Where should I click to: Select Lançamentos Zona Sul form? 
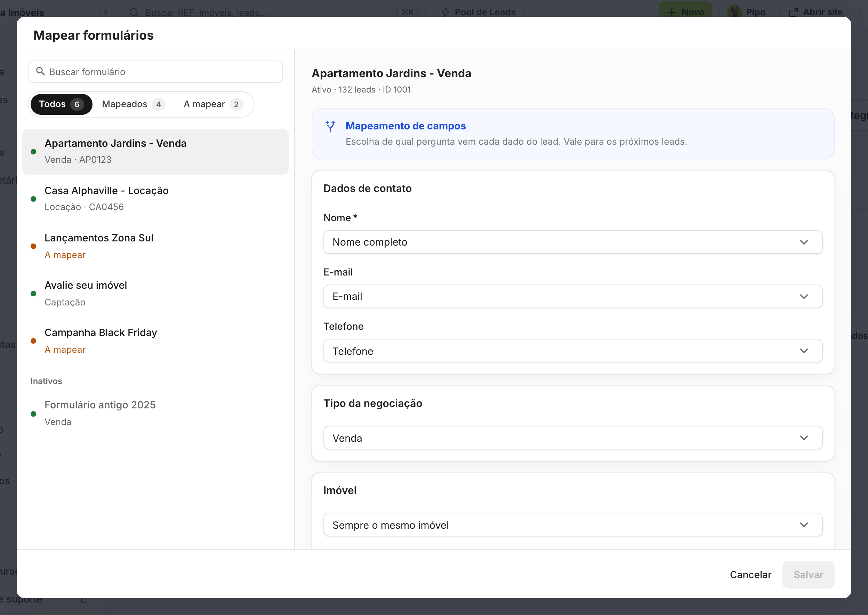(x=155, y=246)
